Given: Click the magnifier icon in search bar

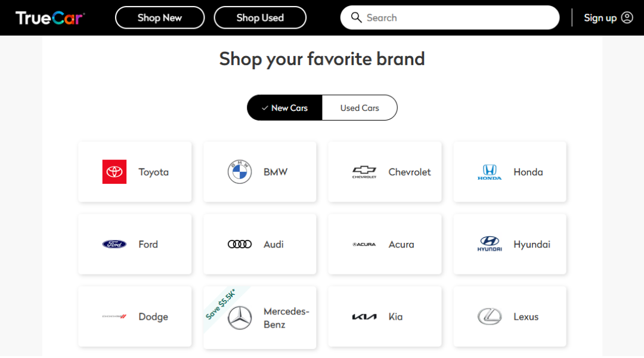Looking at the screenshot, I should (x=356, y=18).
